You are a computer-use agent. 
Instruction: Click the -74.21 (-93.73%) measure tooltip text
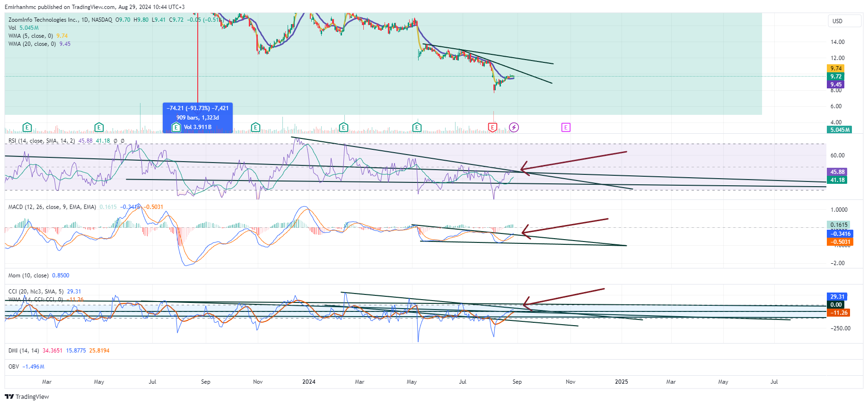197,108
